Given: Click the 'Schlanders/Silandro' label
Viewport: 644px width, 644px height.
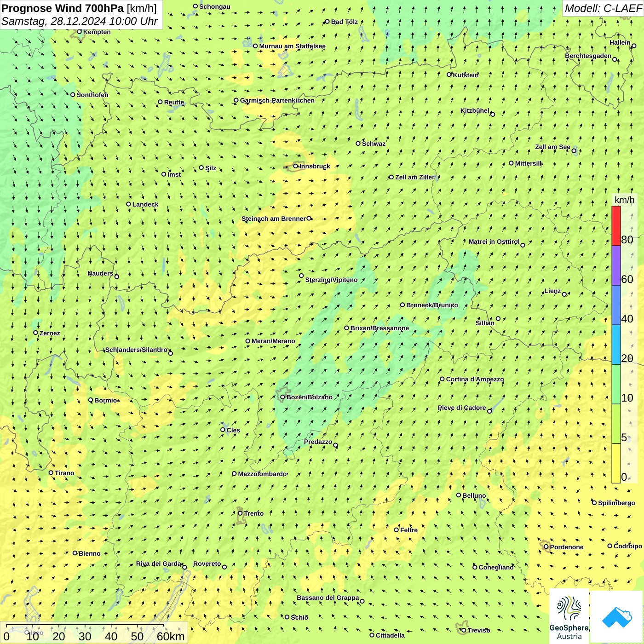Looking at the screenshot, I should [x=137, y=350].
